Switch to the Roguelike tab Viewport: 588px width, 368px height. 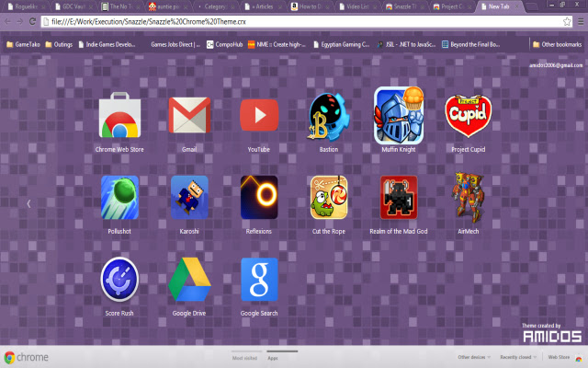click(27, 6)
